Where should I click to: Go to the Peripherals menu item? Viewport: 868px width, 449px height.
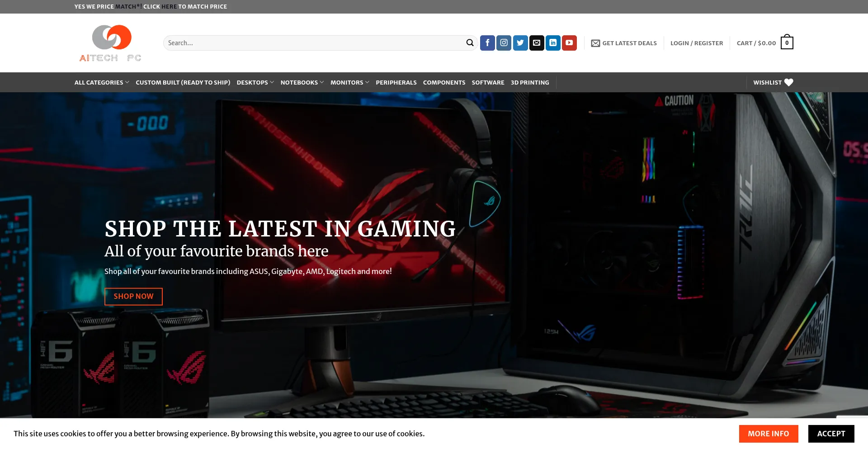396,82
